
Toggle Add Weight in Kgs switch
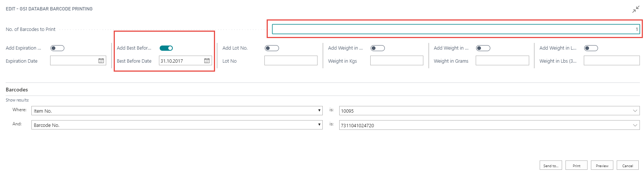[378, 48]
